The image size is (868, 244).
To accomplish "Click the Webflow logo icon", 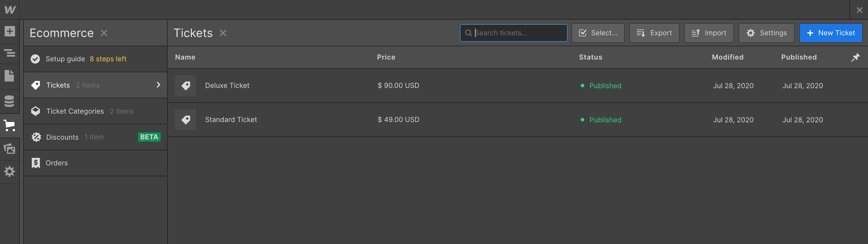I will pyautogui.click(x=10, y=10).
